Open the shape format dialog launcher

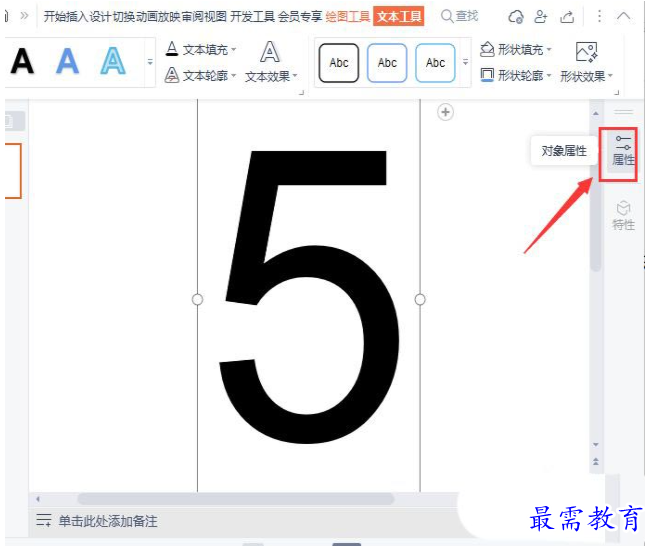pos(617,92)
